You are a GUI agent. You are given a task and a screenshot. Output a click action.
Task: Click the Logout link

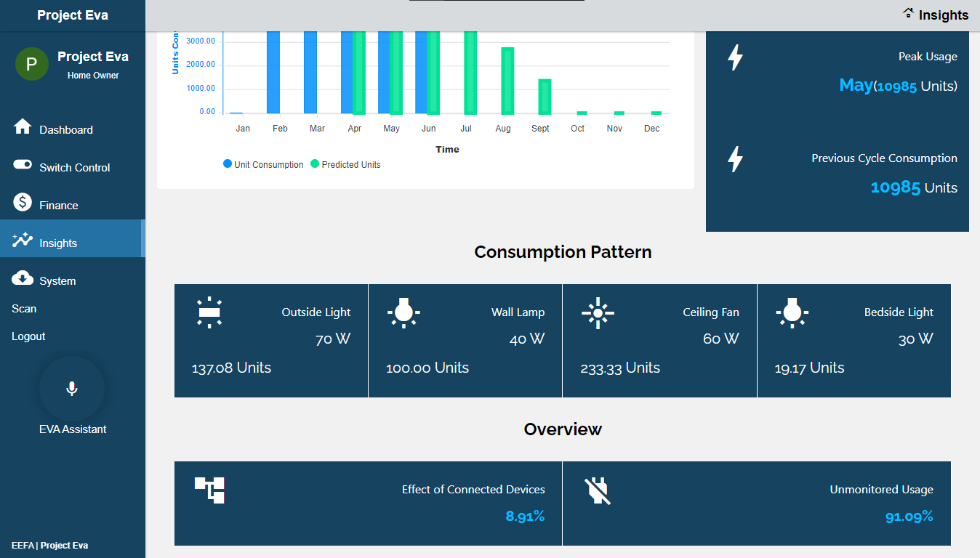28,336
